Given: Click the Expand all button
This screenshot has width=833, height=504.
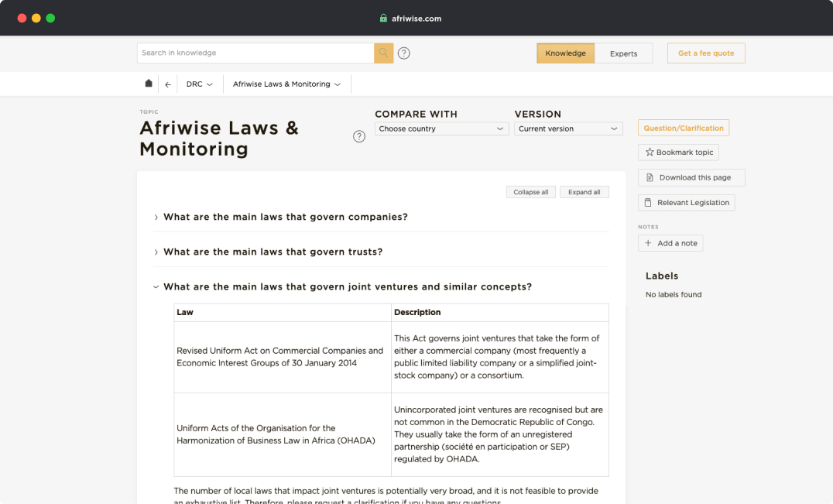Looking at the screenshot, I should point(584,192).
